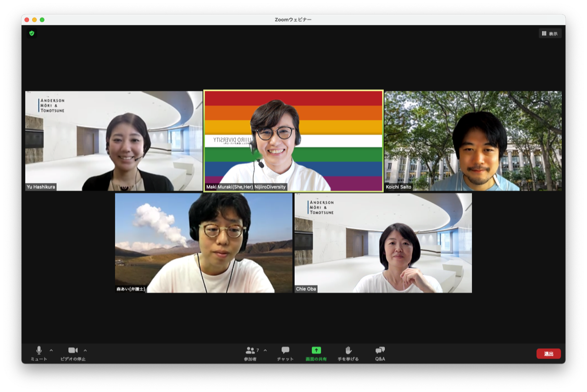Click the green full screen window button
This screenshot has height=392, width=587.
(x=42, y=20)
